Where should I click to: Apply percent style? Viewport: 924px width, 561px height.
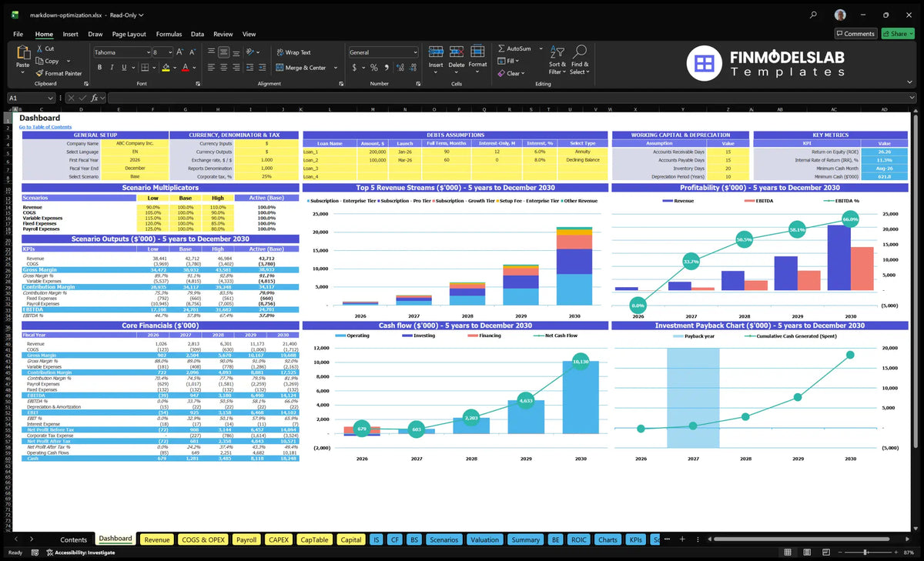click(x=374, y=68)
